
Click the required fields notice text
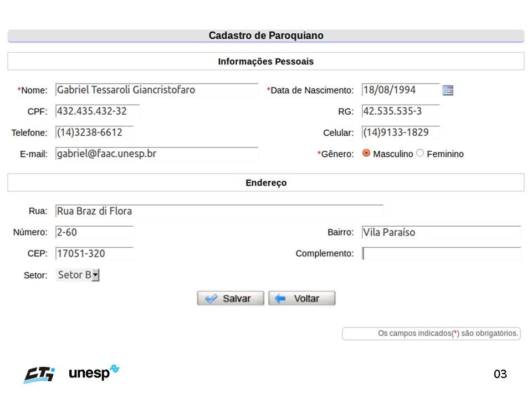pyautogui.click(x=448, y=333)
